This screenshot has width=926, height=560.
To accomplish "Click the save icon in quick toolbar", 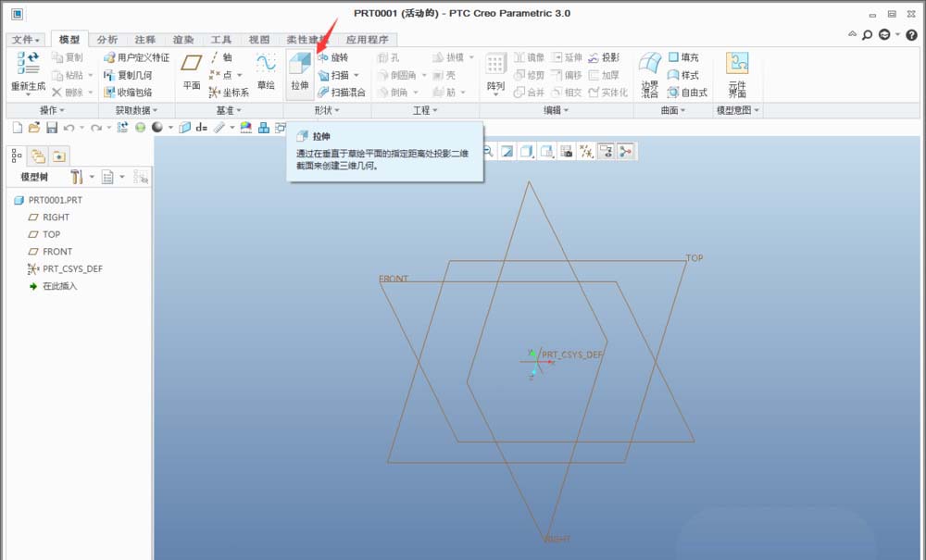I will pyautogui.click(x=52, y=128).
